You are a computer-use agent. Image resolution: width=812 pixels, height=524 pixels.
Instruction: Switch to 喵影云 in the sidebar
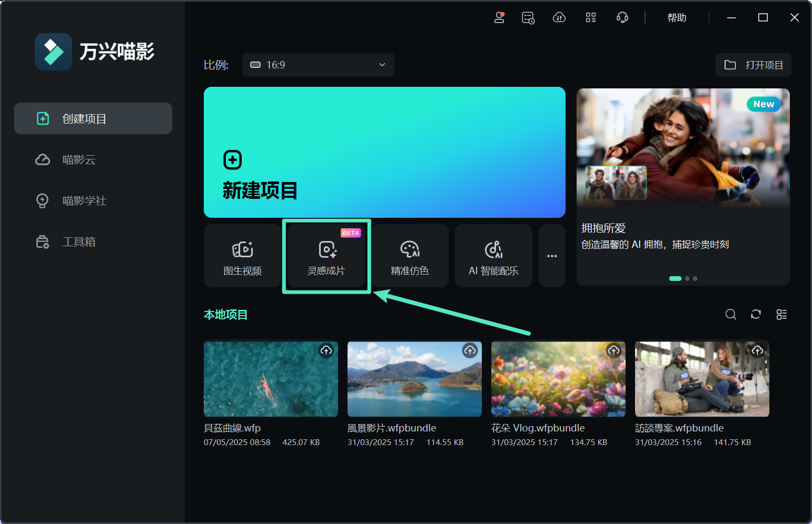point(79,160)
